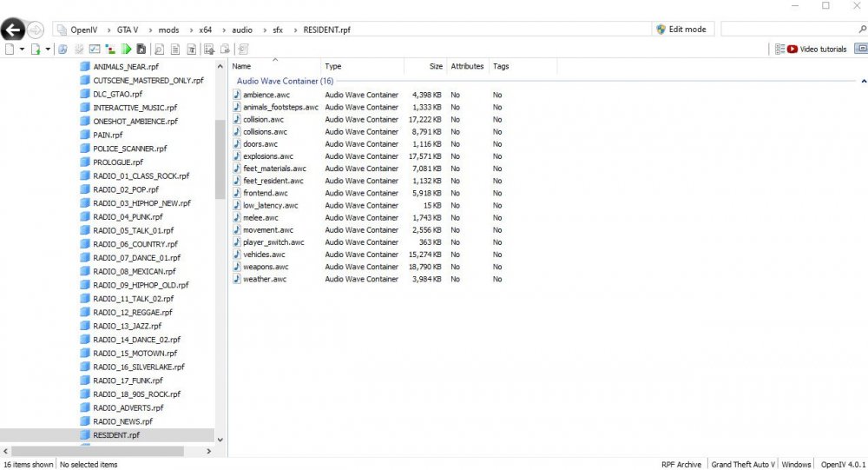868x470 pixels.
Task: Expand the chevron after OpenIV in breadcrumb
Action: click(108, 30)
